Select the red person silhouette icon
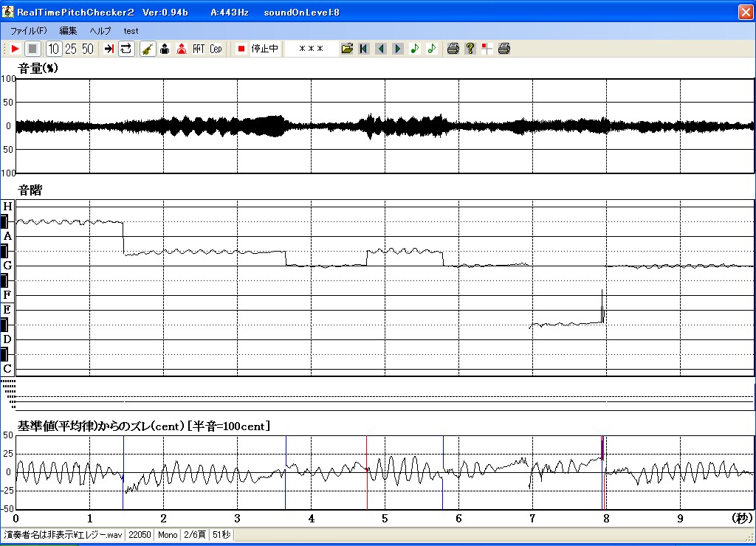Viewport: 756px width, 546px height. [182, 49]
